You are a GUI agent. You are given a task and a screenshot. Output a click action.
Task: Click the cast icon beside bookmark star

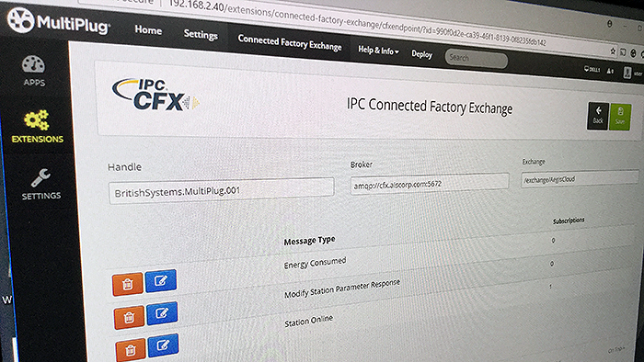[623, 52]
